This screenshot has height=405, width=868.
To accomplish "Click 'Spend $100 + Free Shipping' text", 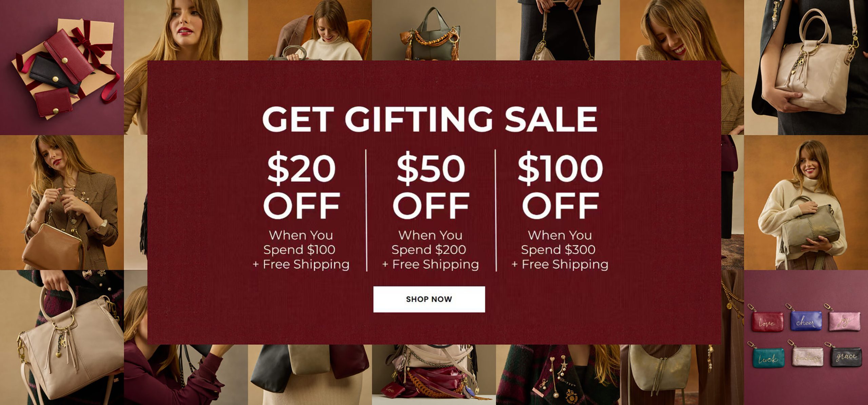I will pos(301,257).
